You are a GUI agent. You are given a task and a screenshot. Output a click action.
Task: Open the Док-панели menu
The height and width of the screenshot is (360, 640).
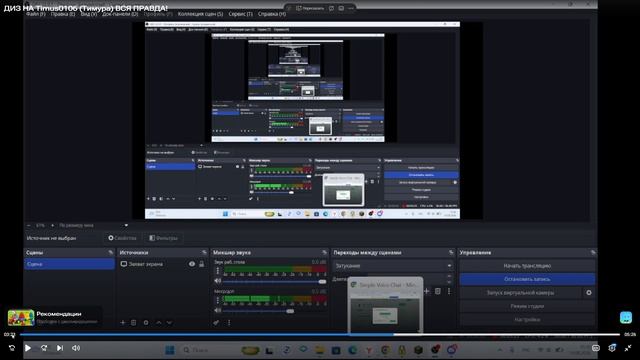pos(120,14)
